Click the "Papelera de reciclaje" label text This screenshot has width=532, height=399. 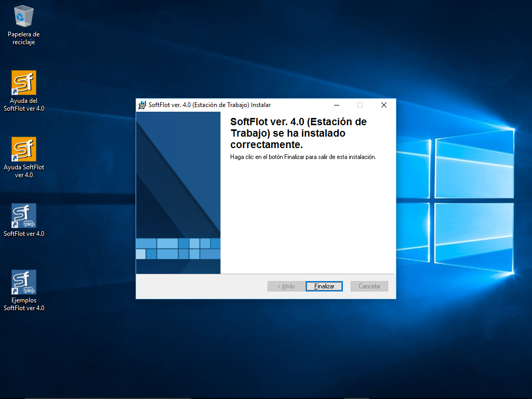[x=24, y=38]
